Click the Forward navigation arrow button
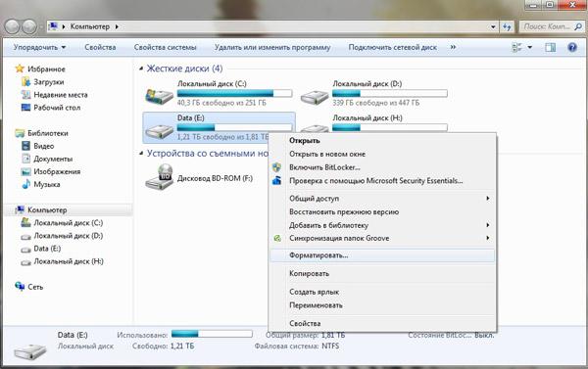588x369 pixels. coord(29,26)
